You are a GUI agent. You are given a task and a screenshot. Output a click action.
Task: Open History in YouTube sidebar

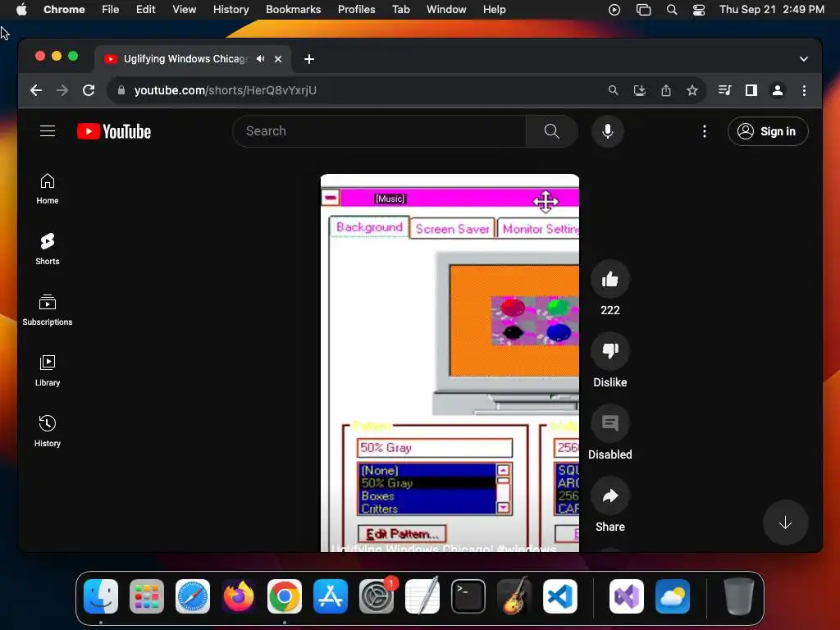pyautogui.click(x=48, y=431)
